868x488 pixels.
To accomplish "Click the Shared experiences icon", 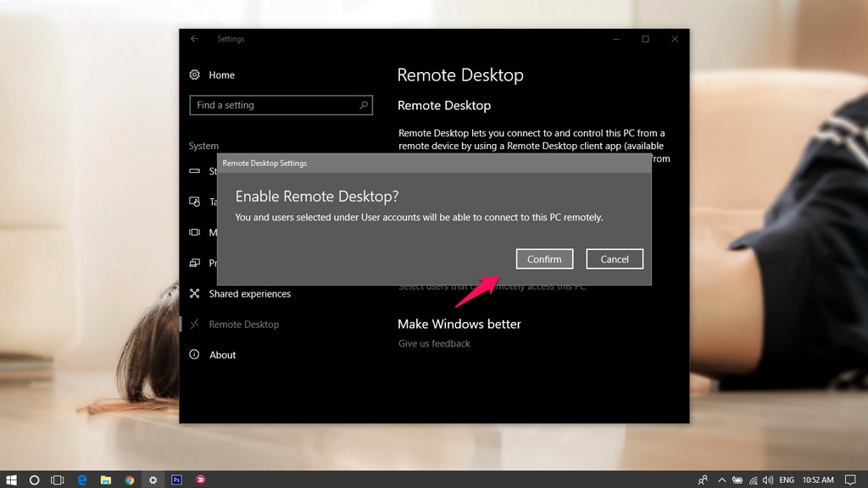I will pyautogui.click(x=194, y=293).
